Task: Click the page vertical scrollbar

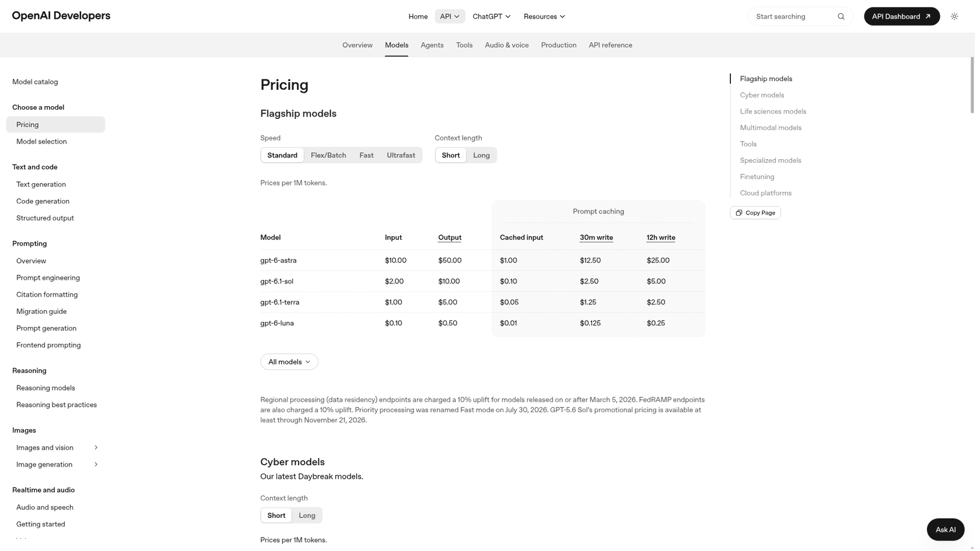Action: (x=972, y=85)
